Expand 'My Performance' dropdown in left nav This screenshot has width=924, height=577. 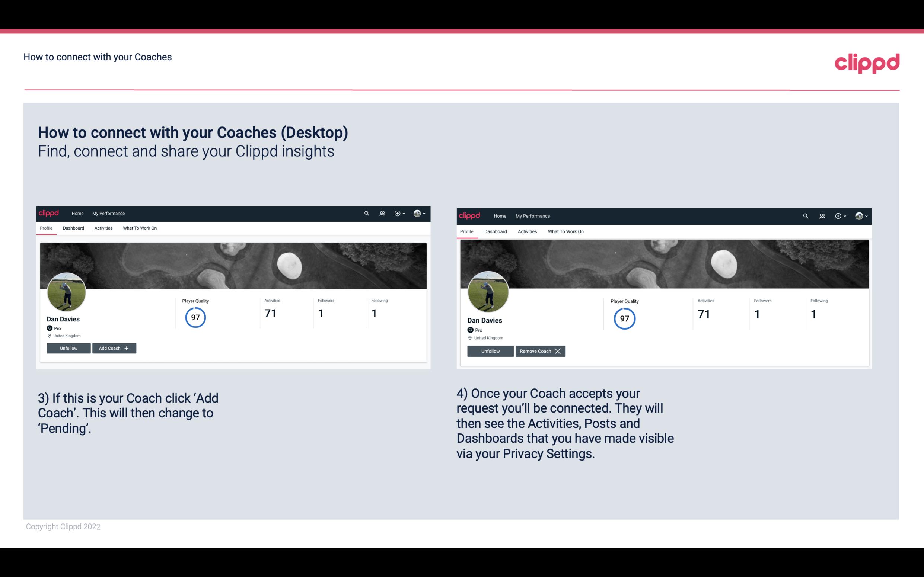pos(108,214)
